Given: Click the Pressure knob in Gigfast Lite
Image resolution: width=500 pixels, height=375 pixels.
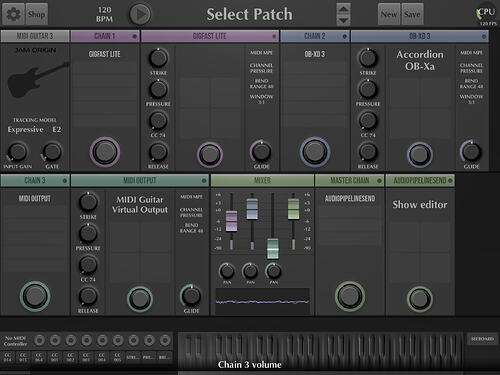Looking at the screenshot, I should (158, 89).
